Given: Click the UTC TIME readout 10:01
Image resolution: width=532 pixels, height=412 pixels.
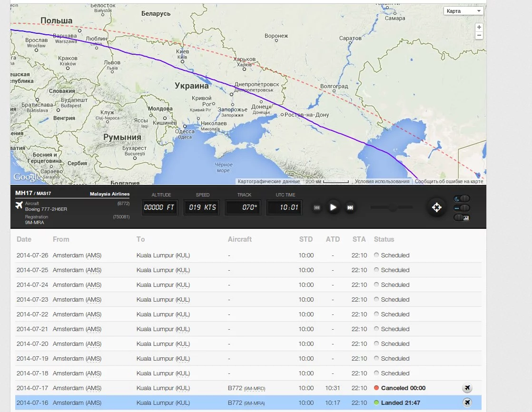Looking at the screenshot, I should [285, 207].
